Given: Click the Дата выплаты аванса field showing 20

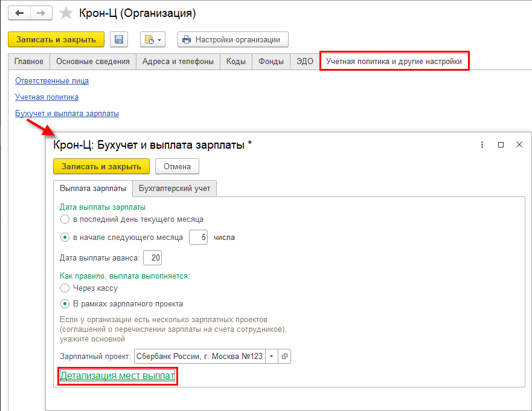Looking at the screenshot, I should click(x=153, y=258).
